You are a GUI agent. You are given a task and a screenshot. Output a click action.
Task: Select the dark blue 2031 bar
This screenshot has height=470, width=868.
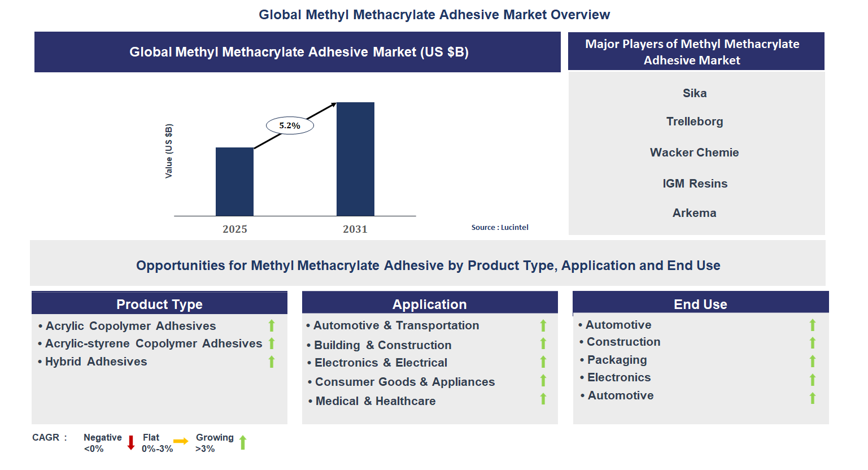tap(356, 160)
